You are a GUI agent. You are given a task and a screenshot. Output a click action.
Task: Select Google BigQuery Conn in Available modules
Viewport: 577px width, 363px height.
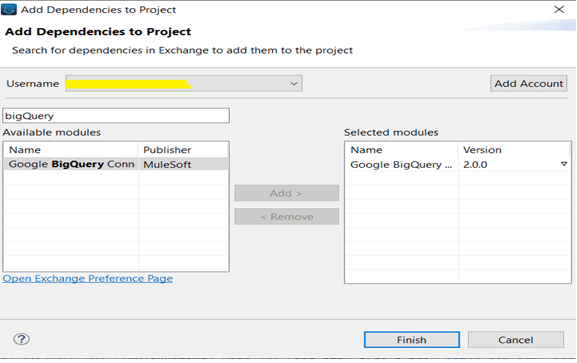[72, 164]
